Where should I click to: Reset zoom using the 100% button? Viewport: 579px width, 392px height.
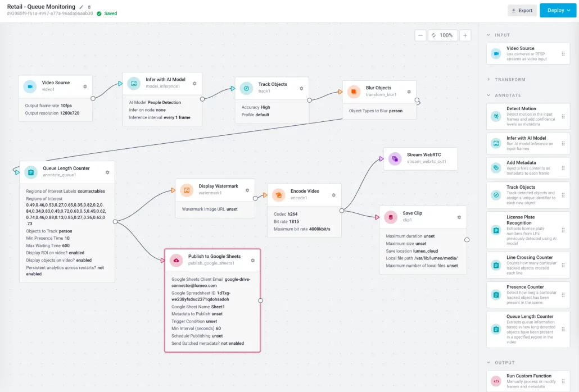point(442,35)
